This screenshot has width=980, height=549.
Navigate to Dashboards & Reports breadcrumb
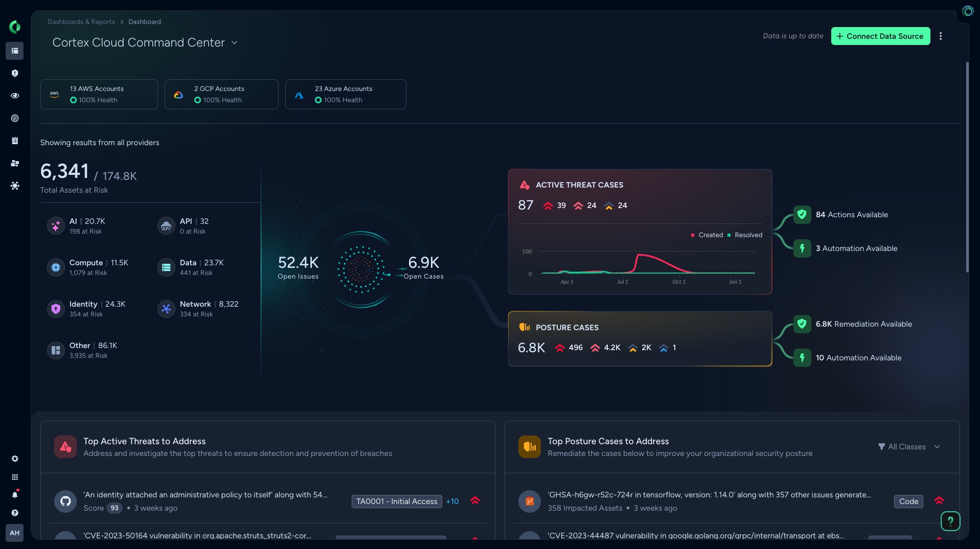[81, 21]
